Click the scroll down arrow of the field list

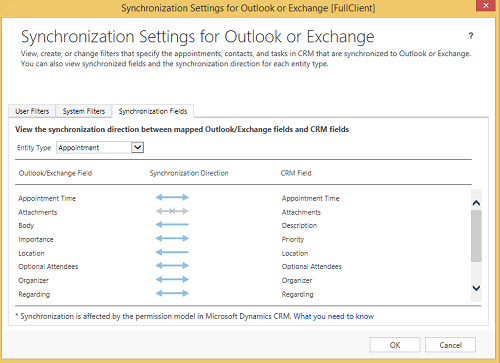click(476, 288)
